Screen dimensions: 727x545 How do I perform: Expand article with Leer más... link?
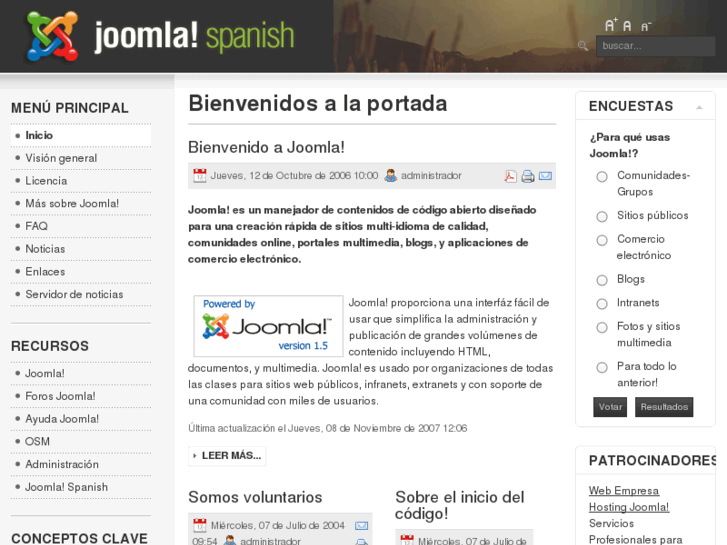point(227,456)
